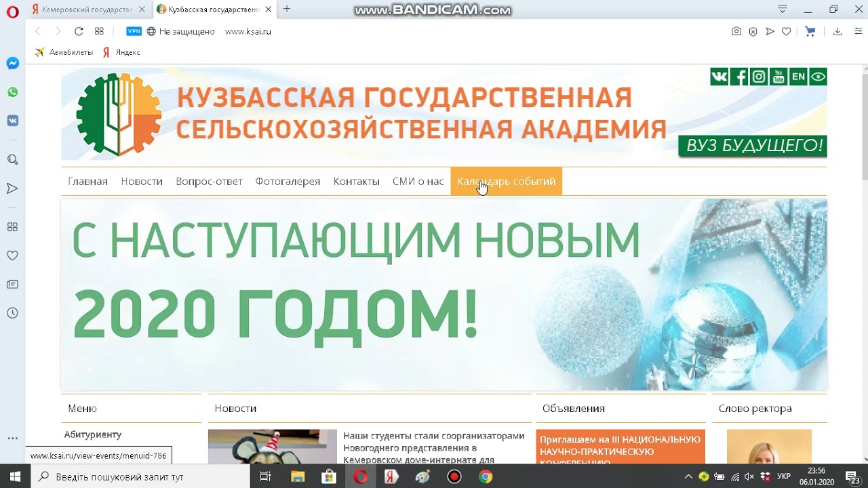Viewport: 868px width, 488px height.
Task: Open the 'Приглашаем на III НАЦИОНАЛЬНУЮ' announcement
Action: 620,447
